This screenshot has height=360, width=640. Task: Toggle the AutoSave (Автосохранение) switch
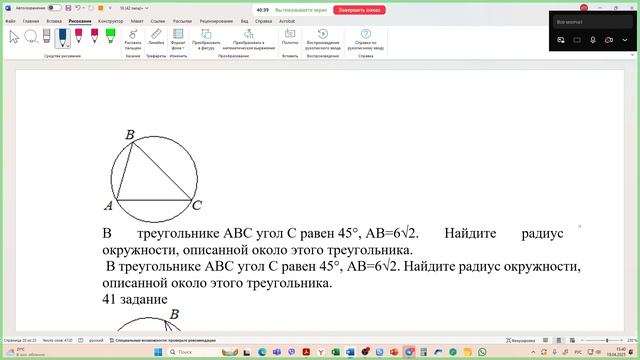pos(54,8)
